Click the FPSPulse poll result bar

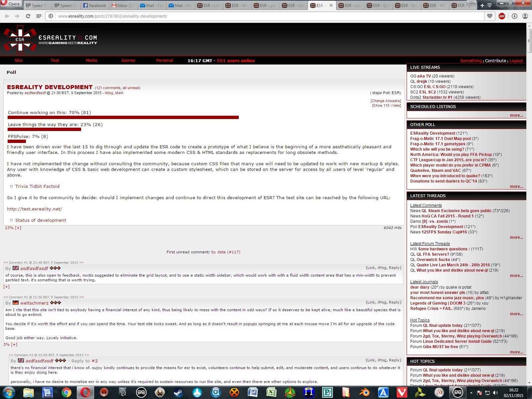pos(17,141)
